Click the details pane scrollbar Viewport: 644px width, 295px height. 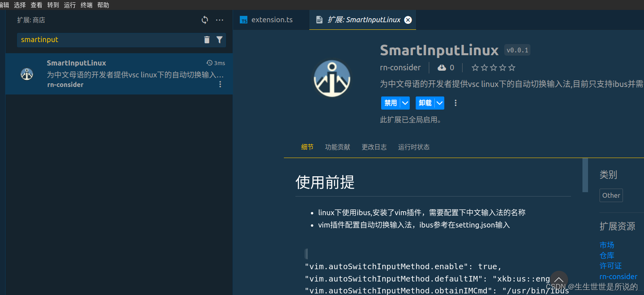click(x=585, y=175)
